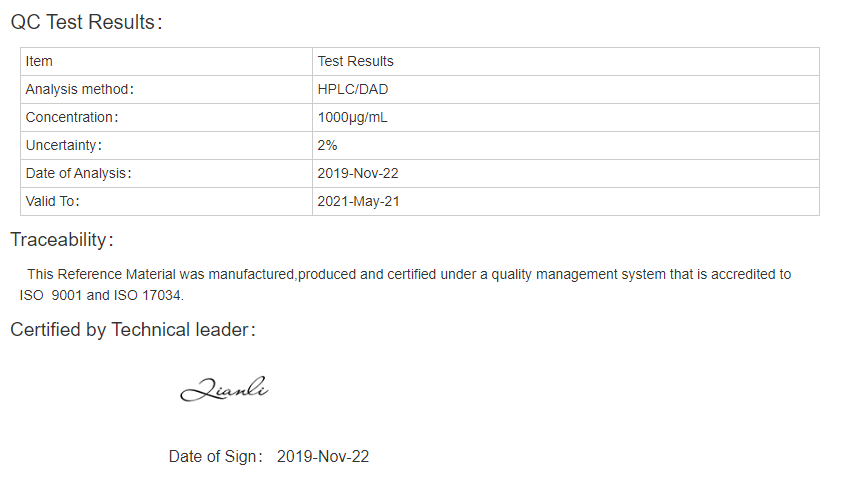Click the QC Test Results heading
846x494 pixels.
click(x=86, y=22)
